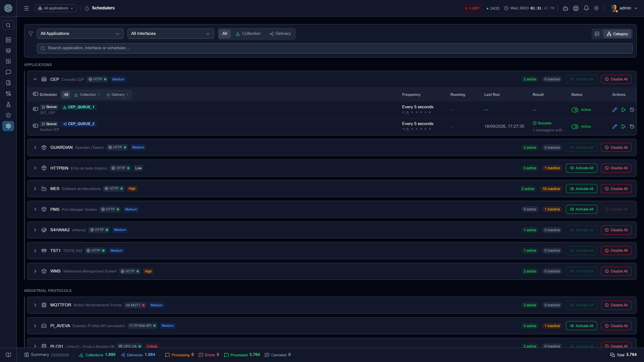The width and height of the screenshot is (644, 362).
Task: Click the help lifebuoy icon
Action: pos(576,8)
